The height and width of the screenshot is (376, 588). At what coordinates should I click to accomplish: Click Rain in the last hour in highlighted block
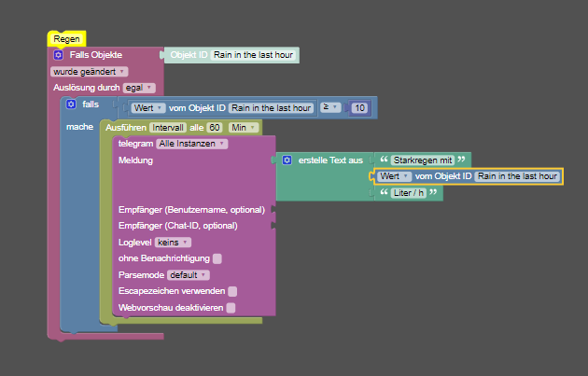point(517,176)
